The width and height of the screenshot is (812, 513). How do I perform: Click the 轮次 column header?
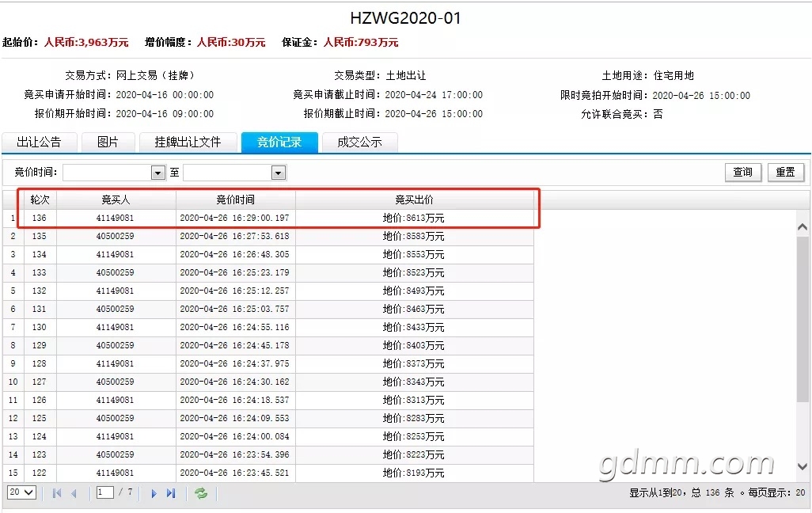coord(40,200)
